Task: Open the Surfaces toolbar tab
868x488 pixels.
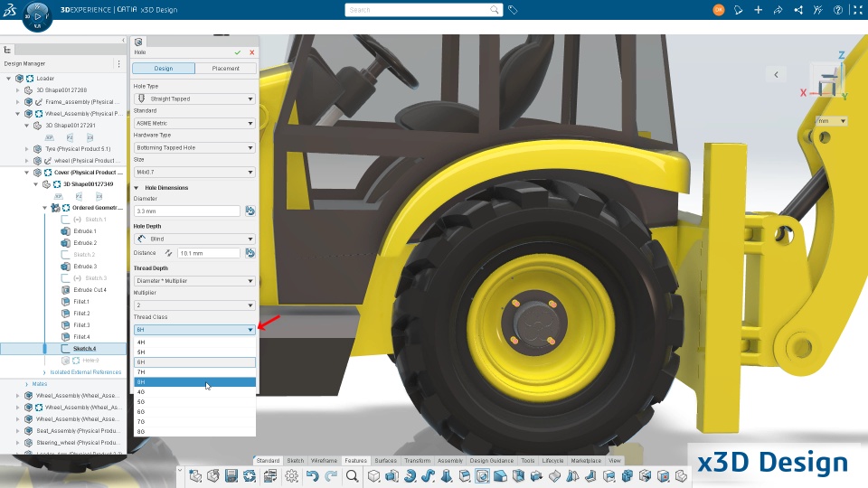Action: point(385,460)
